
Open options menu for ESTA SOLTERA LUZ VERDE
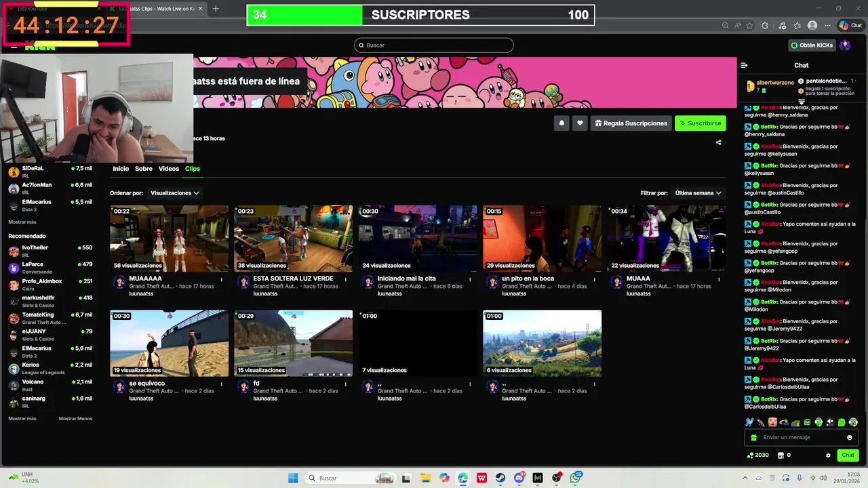click(346, 279)
